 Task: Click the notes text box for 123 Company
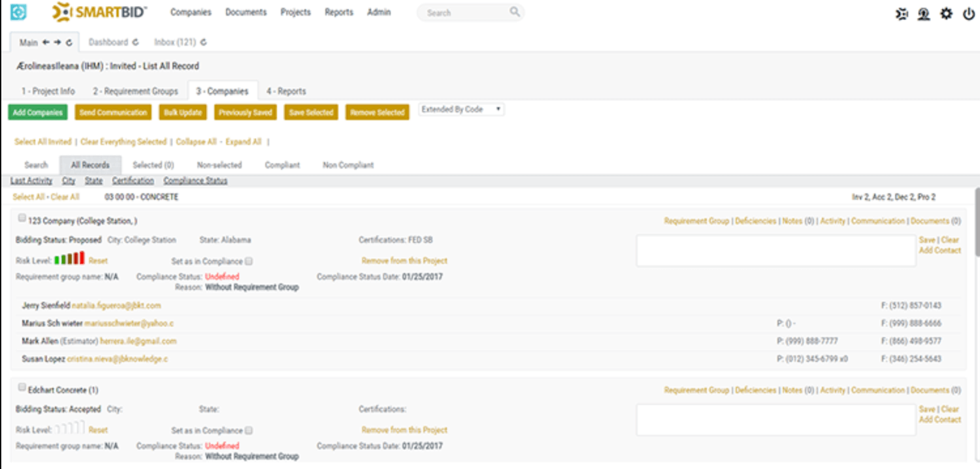pyautogui.click(x=776, y=250)
